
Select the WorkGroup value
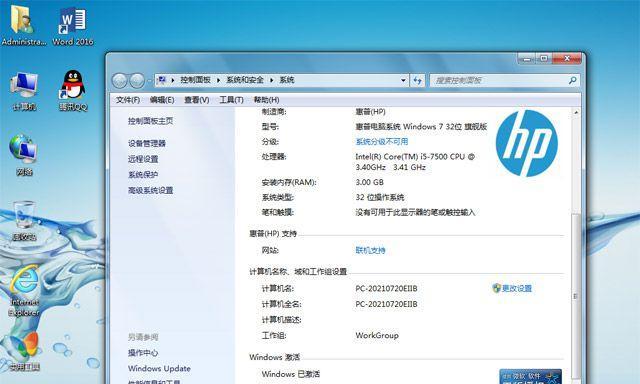tap(377, 335)
